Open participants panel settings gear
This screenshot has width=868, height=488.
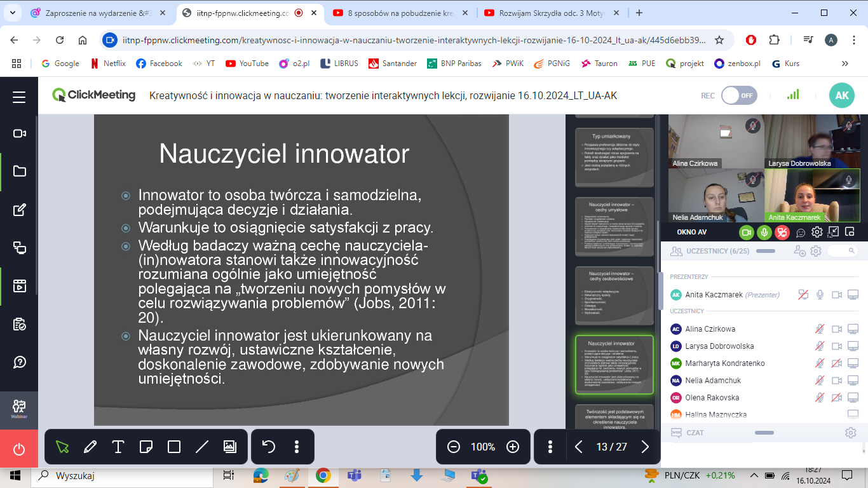817,252
